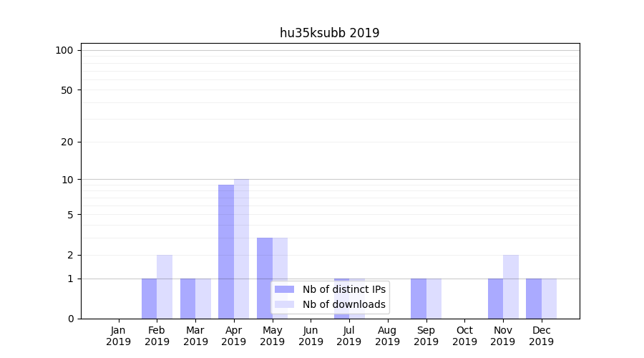This screenshot has width=644, height=358.
Task: Click the chart title 'hu35ksubb 2019'
Action: click(329, 33)
